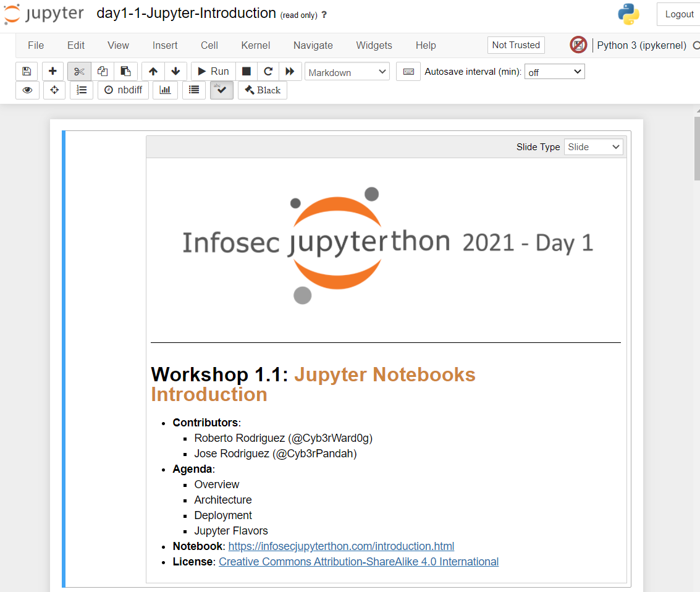Open the Creative Commons Attribution-ShareAlike license link
This screenshot has height=592, width=700.
358,562
